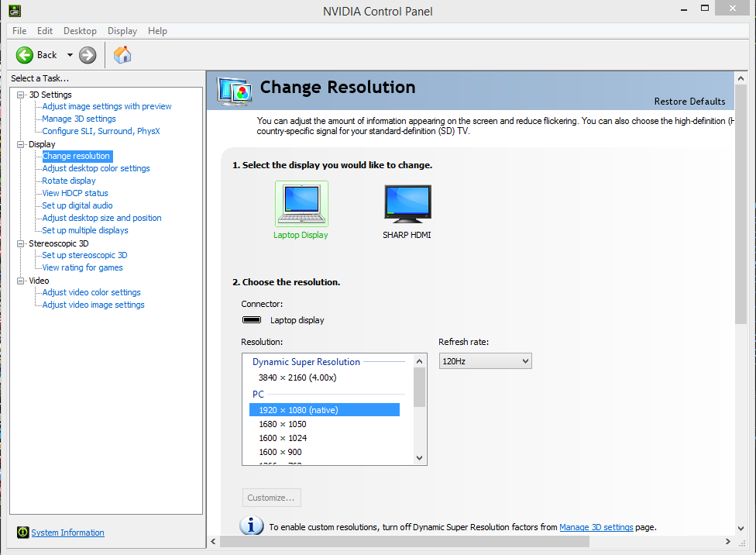The height and width of the screenshot is (555, 756).
Task: Collapse the Display tree node
Action: tap(21, 144)
